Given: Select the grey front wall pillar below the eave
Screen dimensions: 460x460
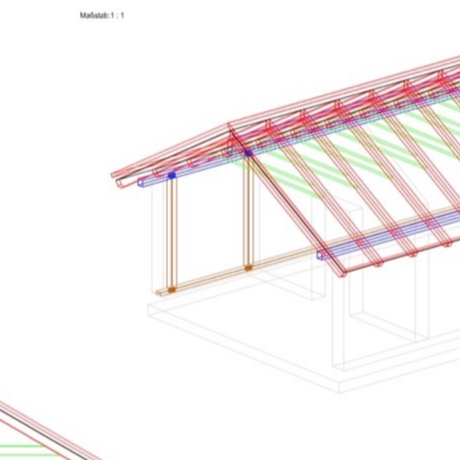Looking at the screenshot, I should pyautogui.click(x=341, y=320).
